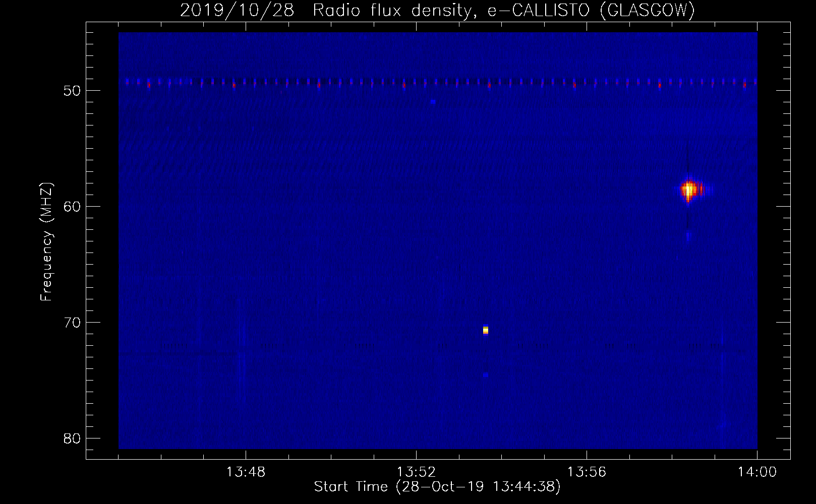Click the 60 frequency tick label

point(72,207)
